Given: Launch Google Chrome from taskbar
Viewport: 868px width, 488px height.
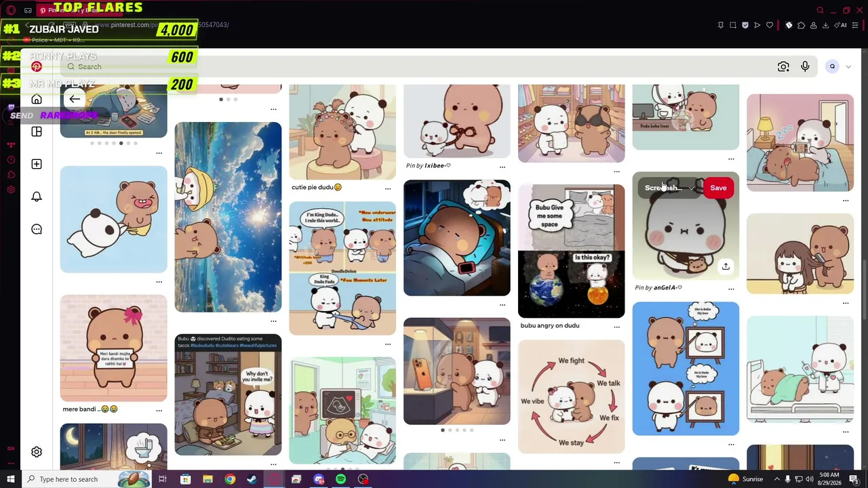Looking at the screenshot, I should (x=230, y=479).
